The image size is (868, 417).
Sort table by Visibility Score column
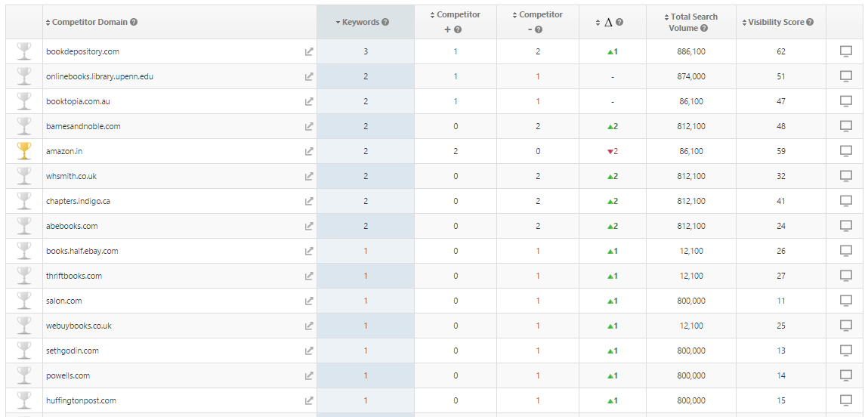pos(776,22)
